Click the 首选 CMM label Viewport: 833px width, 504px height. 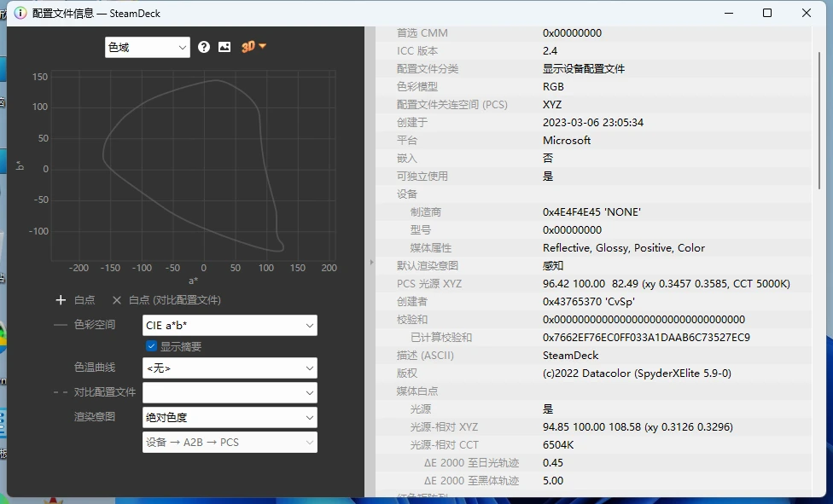(x=422, y=33)
